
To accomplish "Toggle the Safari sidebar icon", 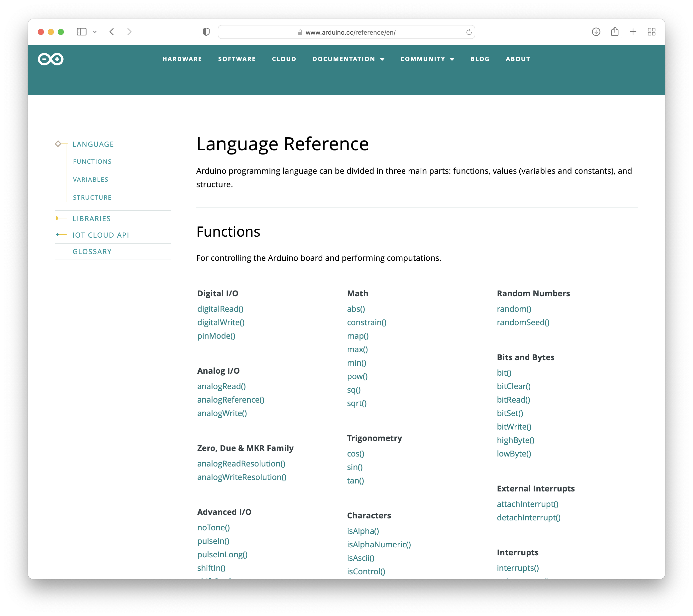I will (81, 32).
